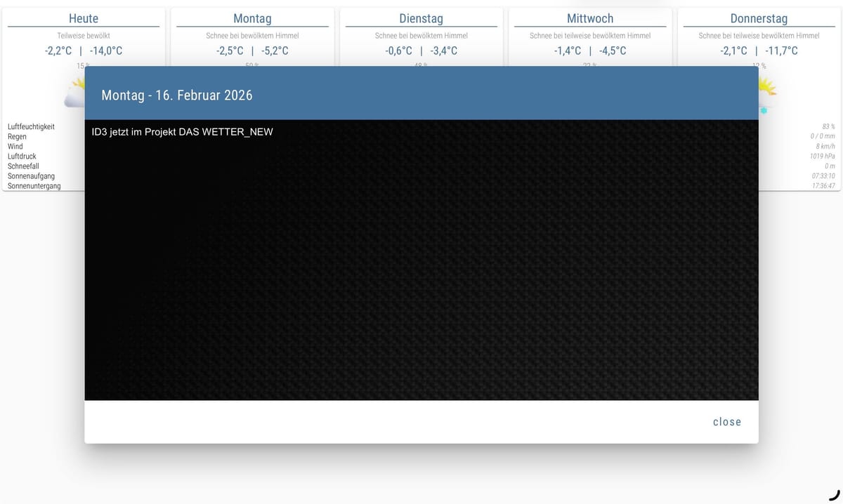Image resolution: width=843 pixels, height=504 pixels.
Task: Click the Luftdruck label
Action: coord(22,157)
